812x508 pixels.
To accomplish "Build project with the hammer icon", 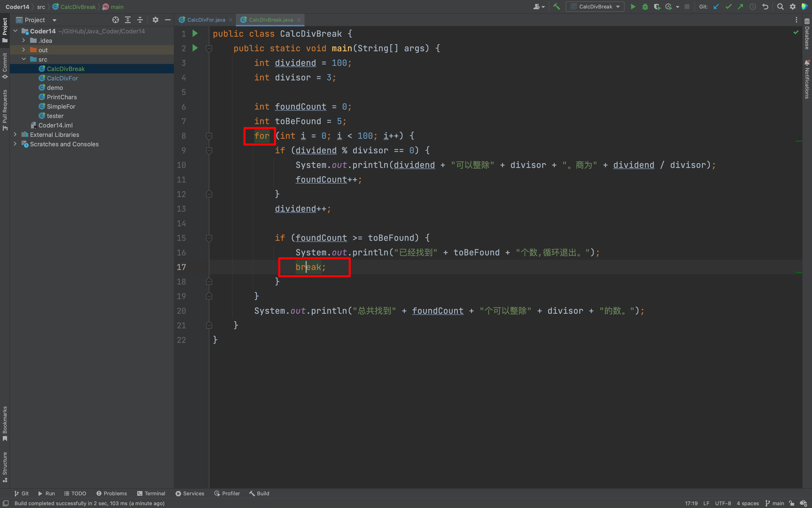I will click(557, 7).
